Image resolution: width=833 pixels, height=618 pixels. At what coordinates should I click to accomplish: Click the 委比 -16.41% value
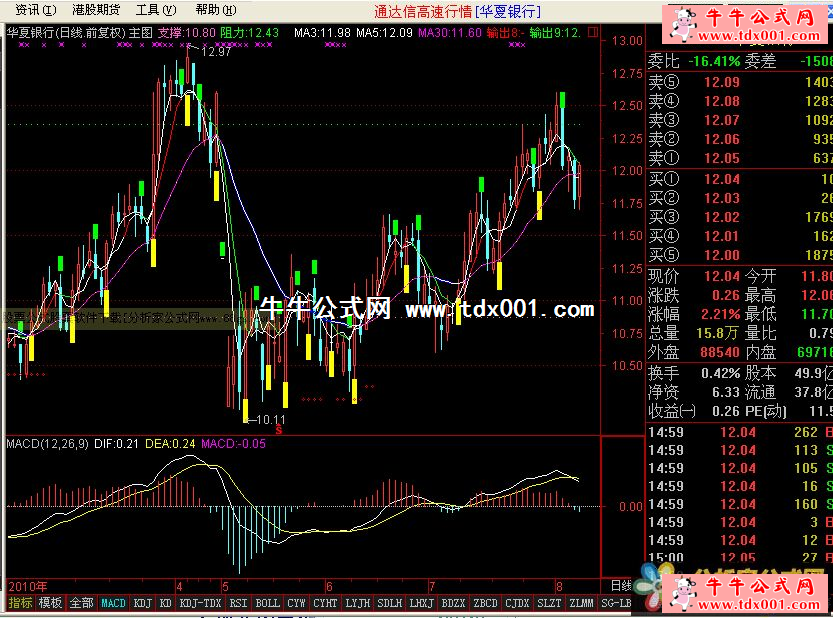714,62
